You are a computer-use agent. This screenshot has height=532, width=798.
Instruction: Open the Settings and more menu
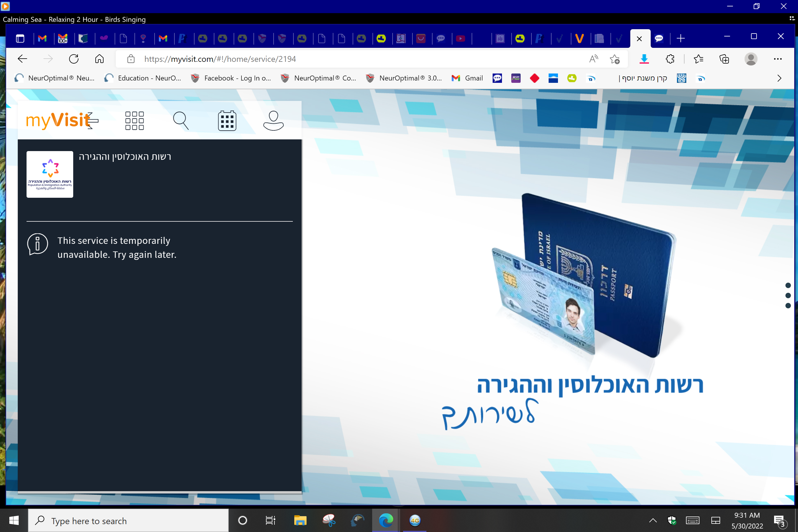coord(778,59)
